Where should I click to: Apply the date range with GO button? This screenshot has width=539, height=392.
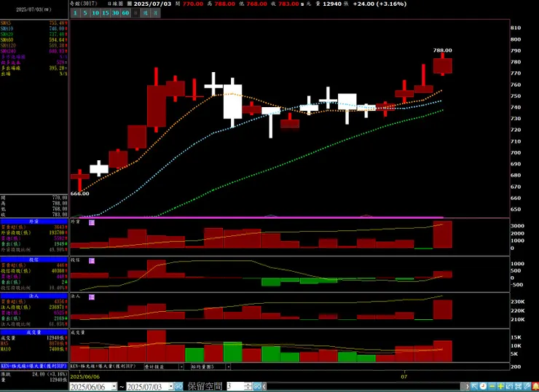(x=178, y=386)
